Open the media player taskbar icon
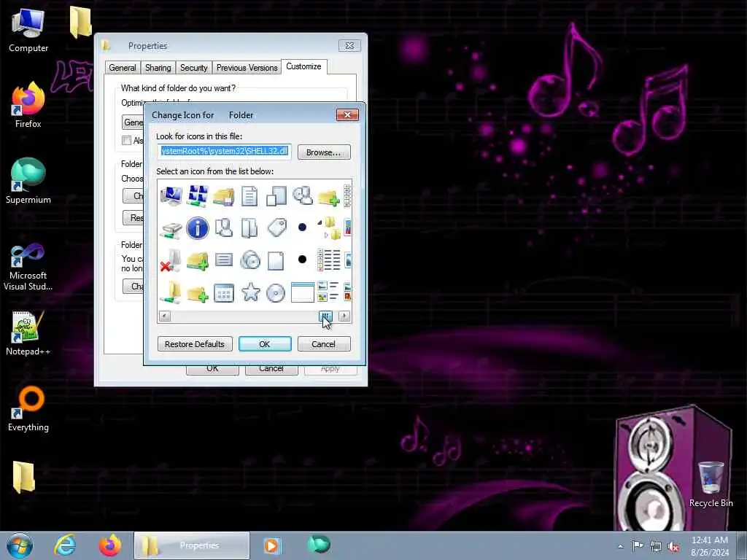 tap(272, 545)
